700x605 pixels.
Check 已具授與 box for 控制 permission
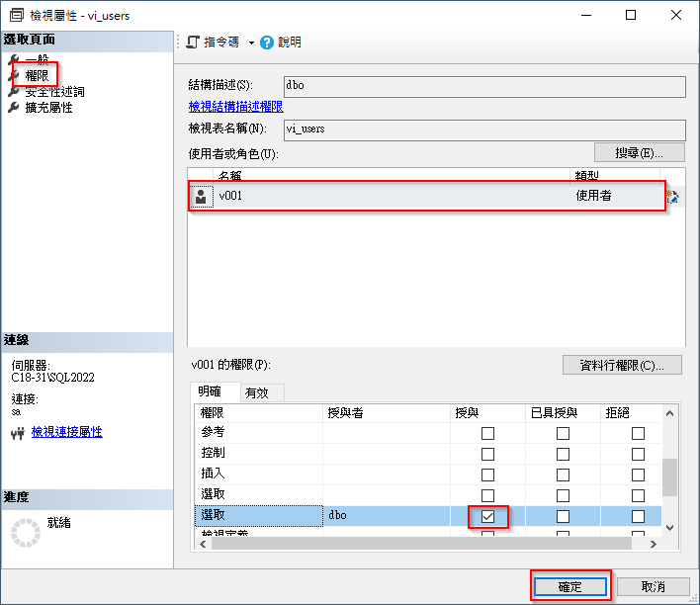[563, 454]
